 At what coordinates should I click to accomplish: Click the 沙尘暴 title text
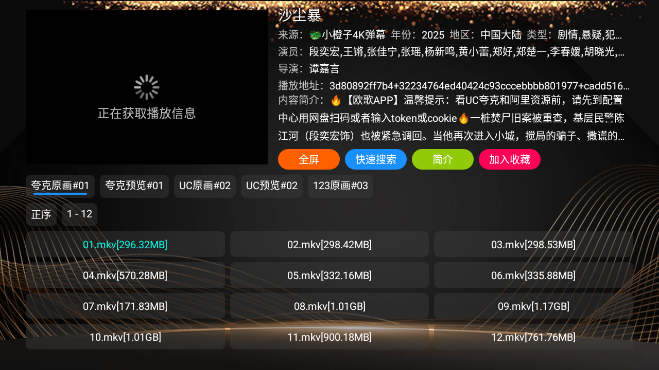300,16
